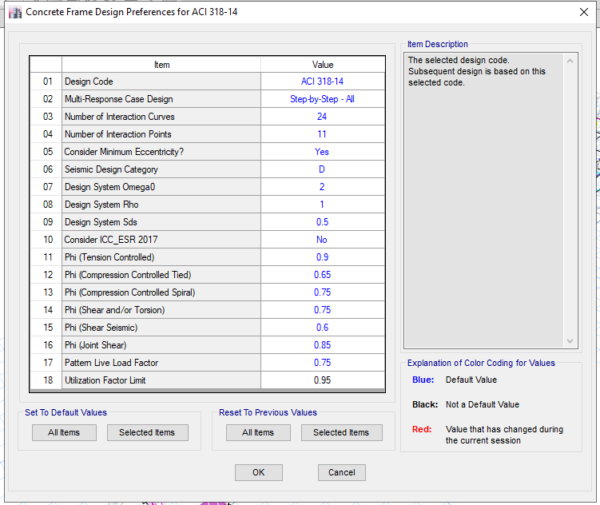Click row number 01 in the table

[x=46, y=81]
